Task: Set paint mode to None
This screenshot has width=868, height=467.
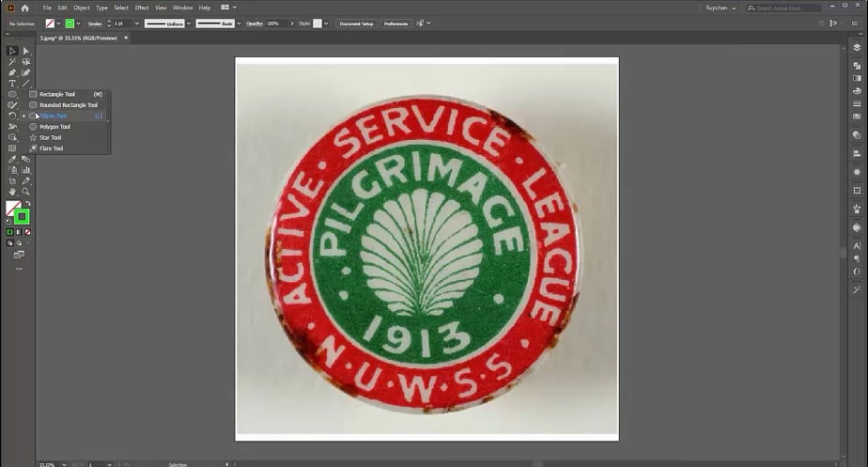Action: point(27,232)
